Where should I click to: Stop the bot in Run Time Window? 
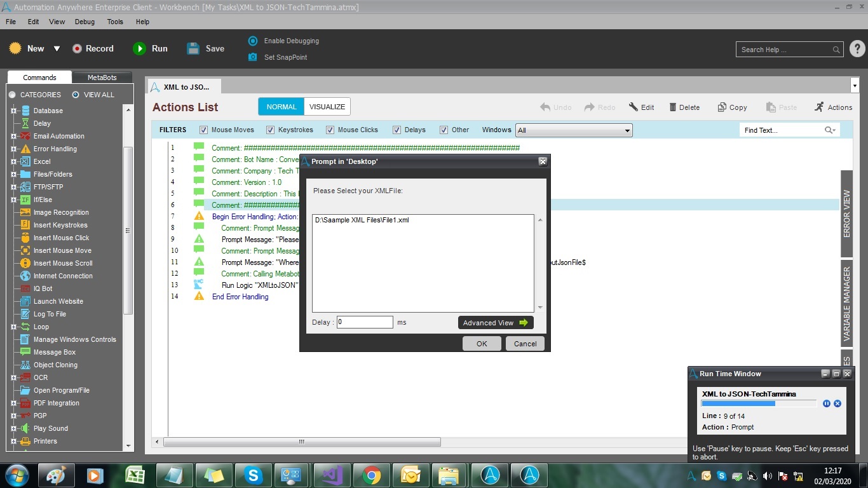click(x=837, y=403)
